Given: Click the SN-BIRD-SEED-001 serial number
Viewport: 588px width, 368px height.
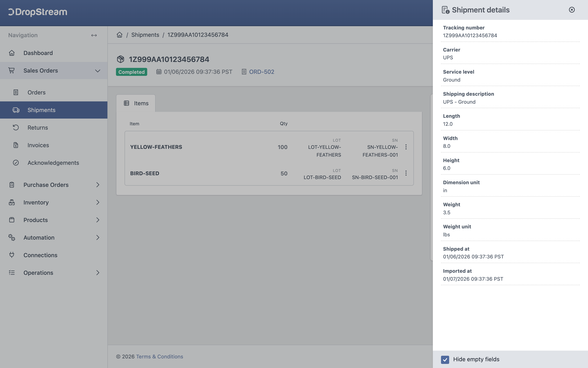Looking at the screenshot, I should pos(375,177).
